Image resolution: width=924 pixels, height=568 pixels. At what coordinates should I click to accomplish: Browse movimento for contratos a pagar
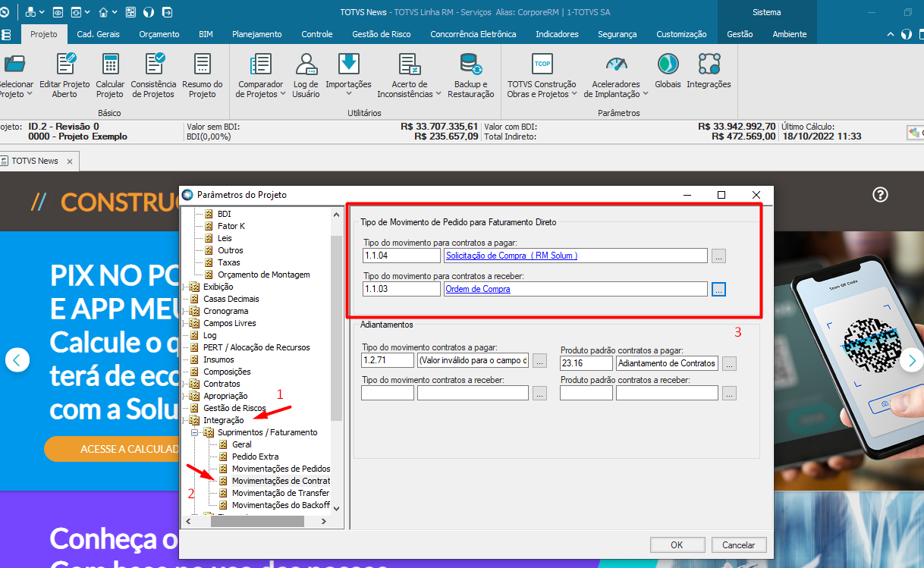[x=719, y=256]
